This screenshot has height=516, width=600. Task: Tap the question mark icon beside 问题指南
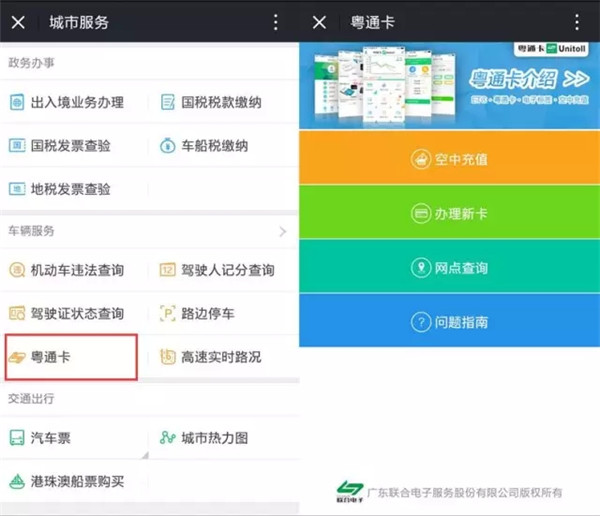click(x=421, y=322)
